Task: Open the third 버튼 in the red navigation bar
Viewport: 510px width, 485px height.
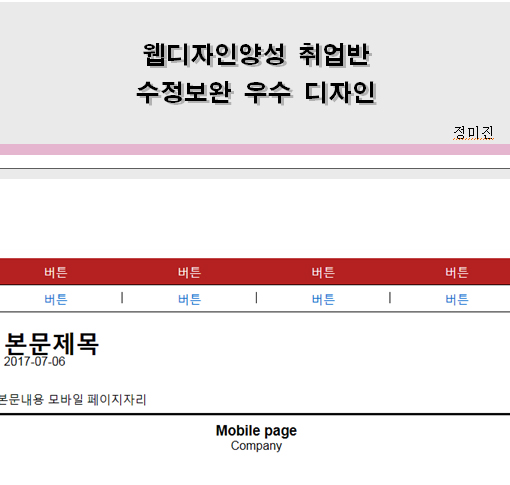Action: pyautogui.click(x=323, y=272)
